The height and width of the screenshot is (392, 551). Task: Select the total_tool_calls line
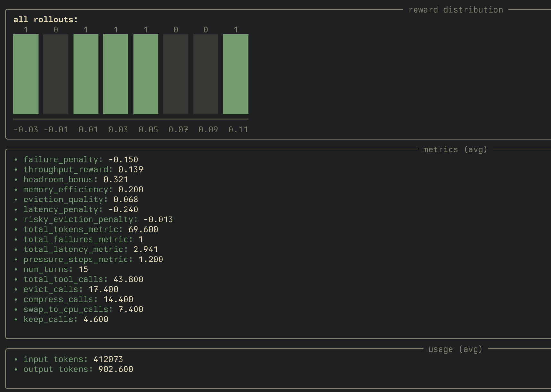pos(79,279)
